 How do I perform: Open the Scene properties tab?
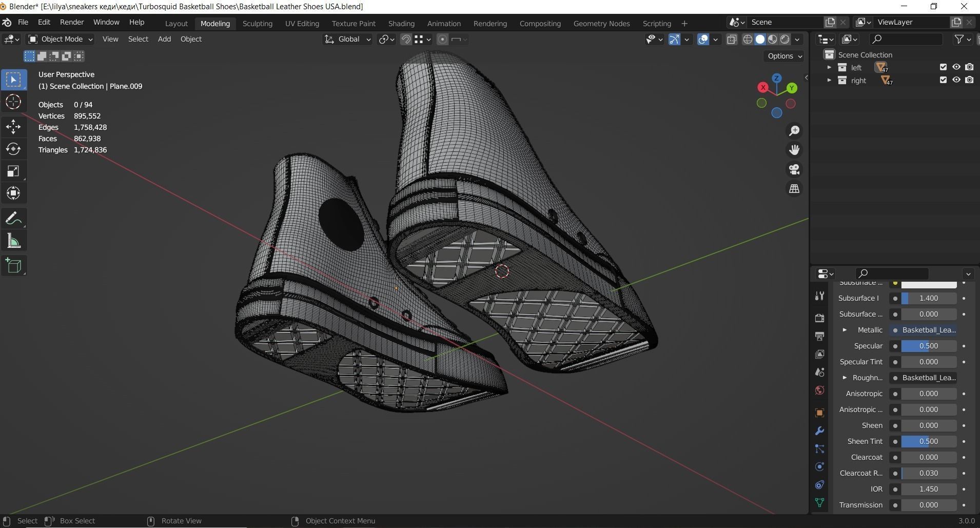click(819, 372)
